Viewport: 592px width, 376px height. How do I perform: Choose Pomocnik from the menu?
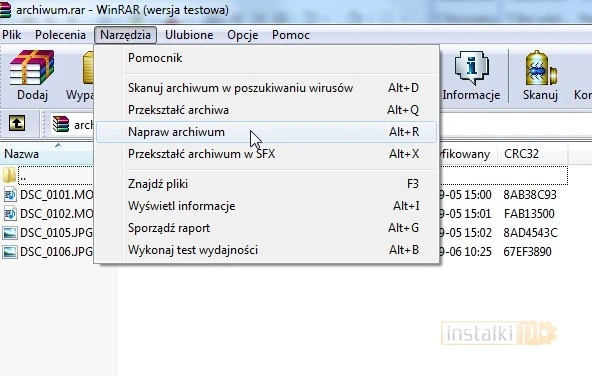coord(267,58)
